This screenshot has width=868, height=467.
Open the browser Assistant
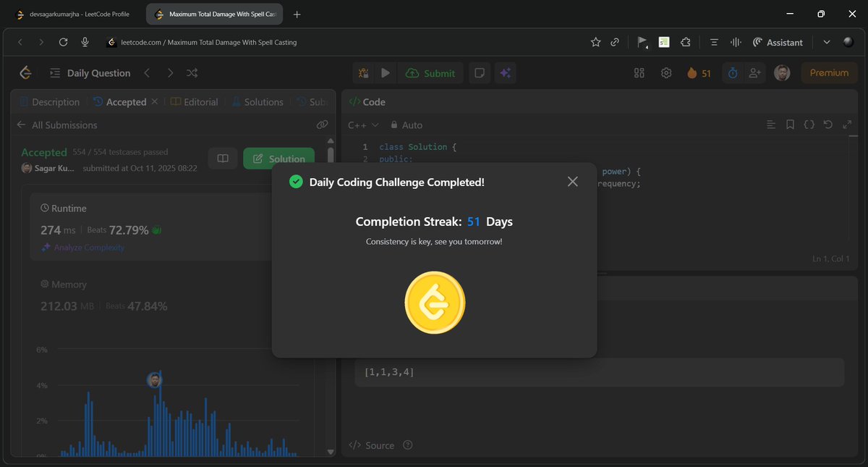pyautogui.click(x=778, y=42)
